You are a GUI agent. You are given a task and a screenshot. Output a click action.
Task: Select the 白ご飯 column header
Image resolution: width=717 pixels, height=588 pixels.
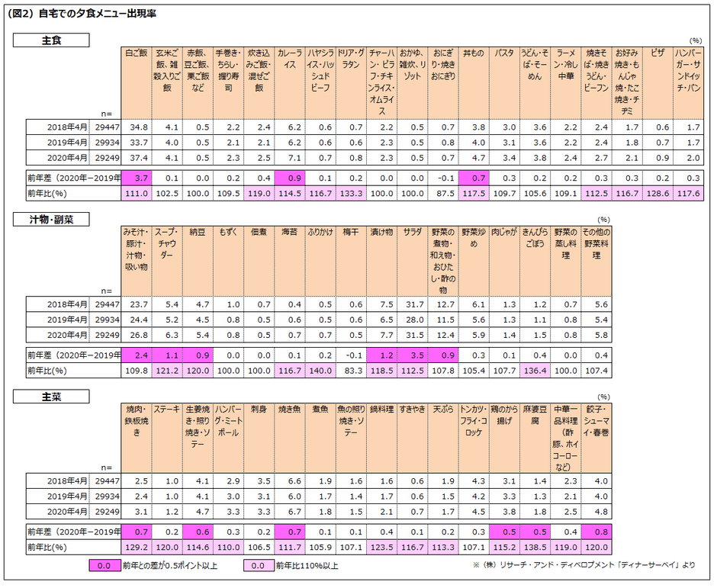coord(137,83)
